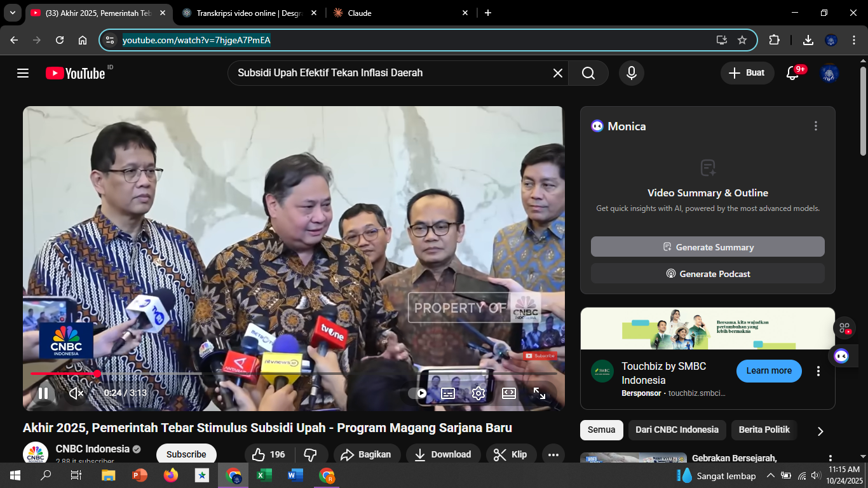Go back with the browser back arrow

[14, 40]
